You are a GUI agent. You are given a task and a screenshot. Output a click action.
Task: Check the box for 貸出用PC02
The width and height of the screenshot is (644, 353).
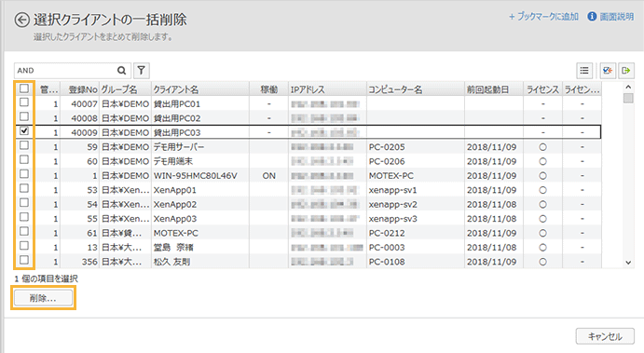coord(24,116)
